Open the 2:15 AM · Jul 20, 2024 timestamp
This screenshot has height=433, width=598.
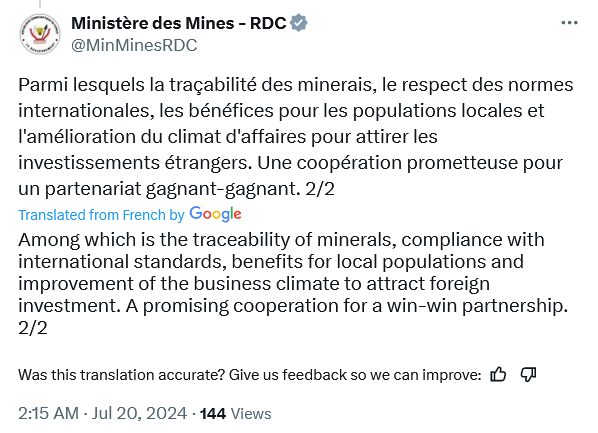tap(103, 414)
